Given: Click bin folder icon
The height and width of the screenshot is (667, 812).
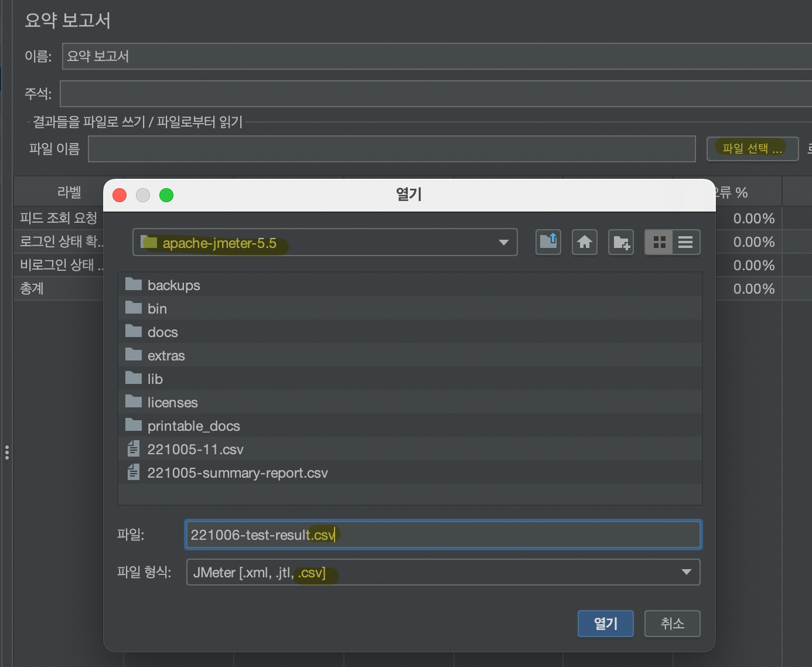Looking at the screenshot, I should tap(134, 308).
